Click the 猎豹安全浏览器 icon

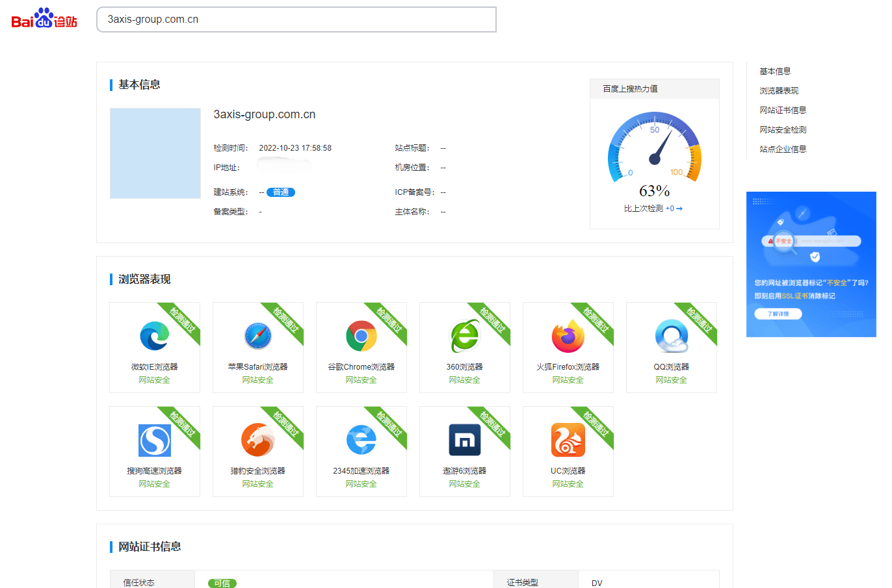258,440
